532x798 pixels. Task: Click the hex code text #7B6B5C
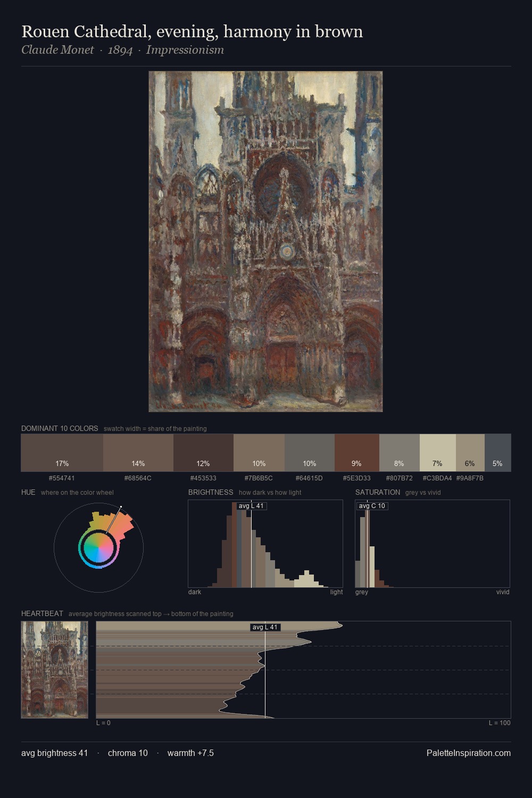tap(259, 478)
